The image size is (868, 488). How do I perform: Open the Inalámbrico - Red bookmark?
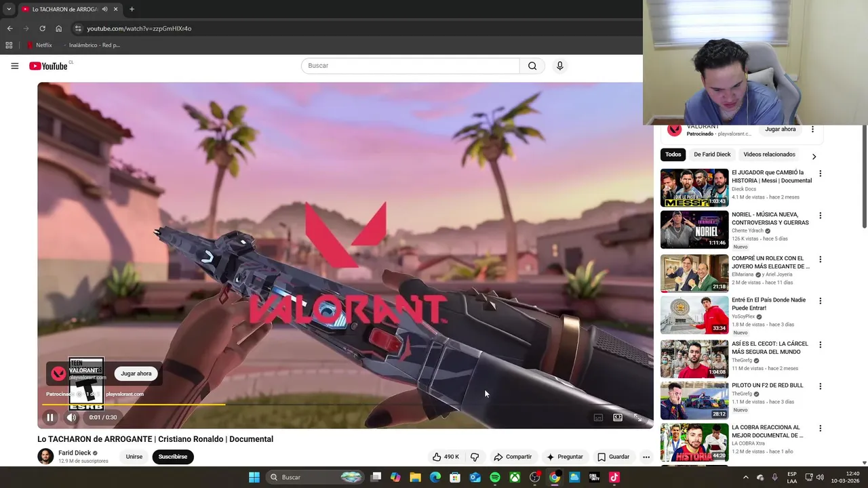[91, 45]
